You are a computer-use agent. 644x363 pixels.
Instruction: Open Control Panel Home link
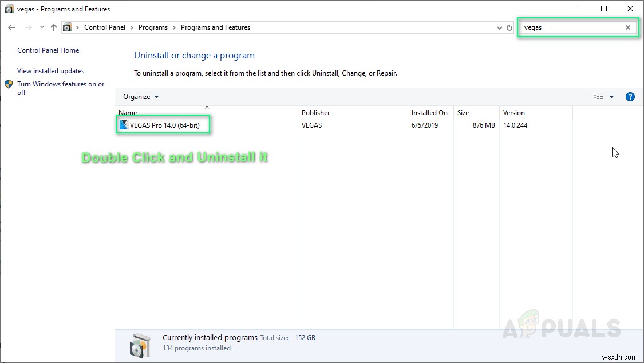click(x=48, y=50)
